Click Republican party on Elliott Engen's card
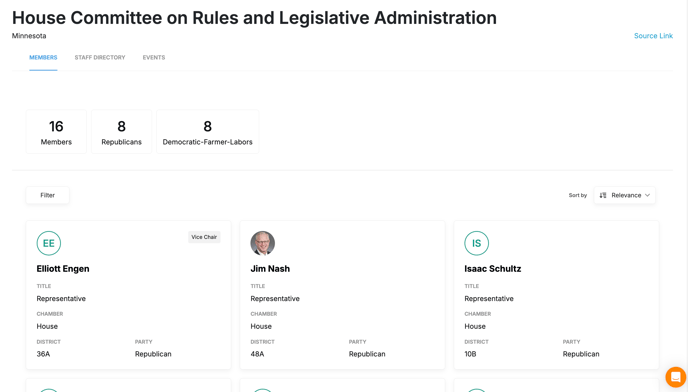This screenshot has width=688, height=392. [x=153, y=354]
